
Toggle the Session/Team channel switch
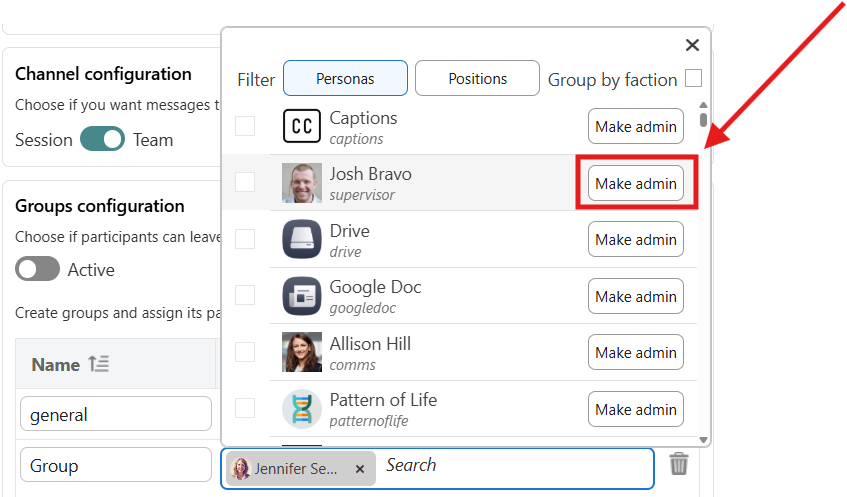[x=102, y=140]
